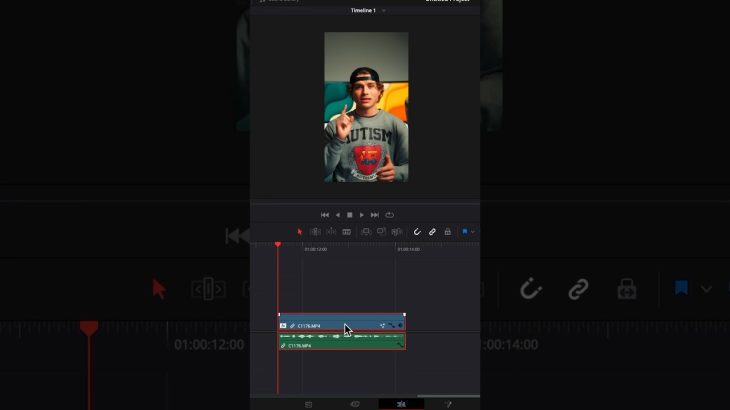Click the Overwrite clip icon

click(x=381, y=232)
